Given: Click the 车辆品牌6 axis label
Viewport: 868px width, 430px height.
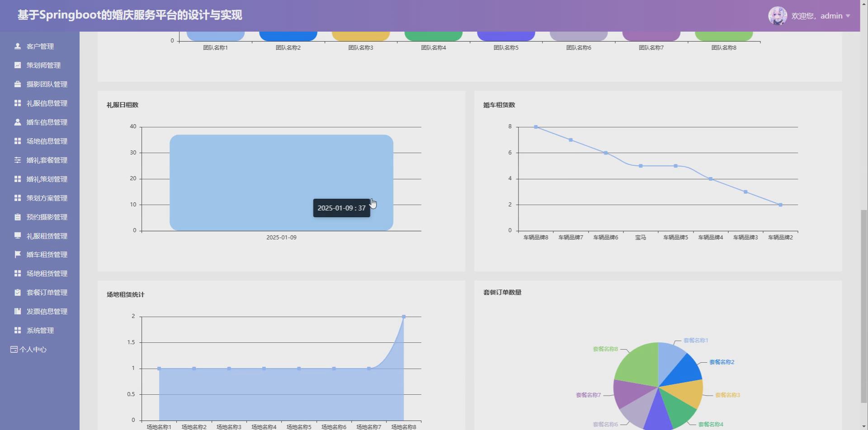Looking at the screenshot, I should click(x=606, y=237).
